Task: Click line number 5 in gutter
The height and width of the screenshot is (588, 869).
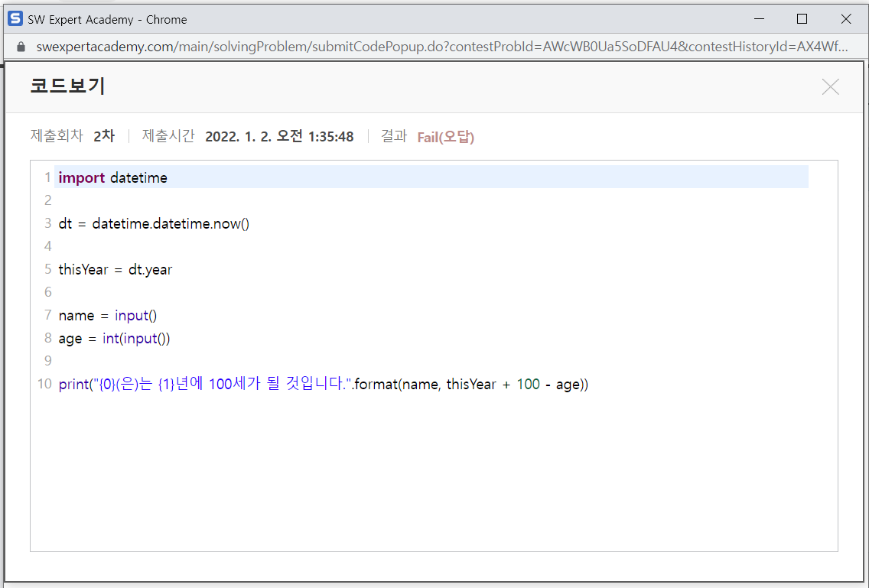Action: (x=47, y=269)
